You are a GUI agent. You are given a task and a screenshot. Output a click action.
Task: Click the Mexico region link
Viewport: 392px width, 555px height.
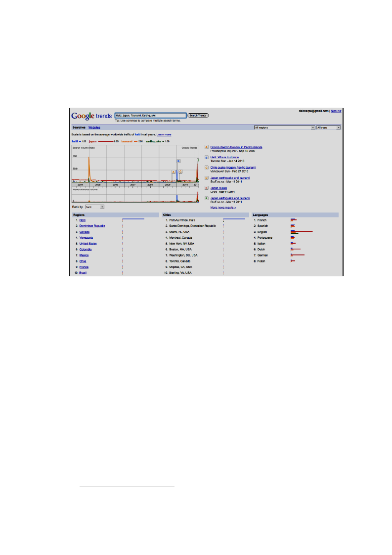(84, 255)
